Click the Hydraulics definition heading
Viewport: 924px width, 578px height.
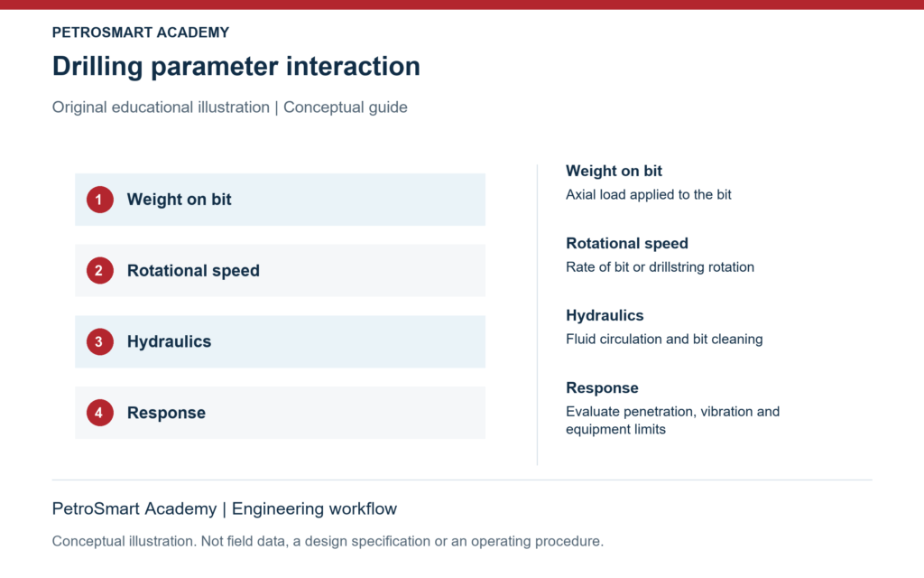604,315
